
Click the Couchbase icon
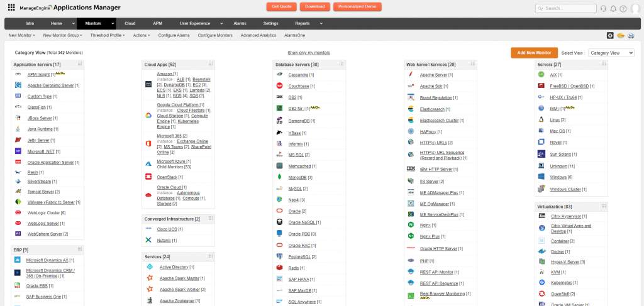(280, 85)
